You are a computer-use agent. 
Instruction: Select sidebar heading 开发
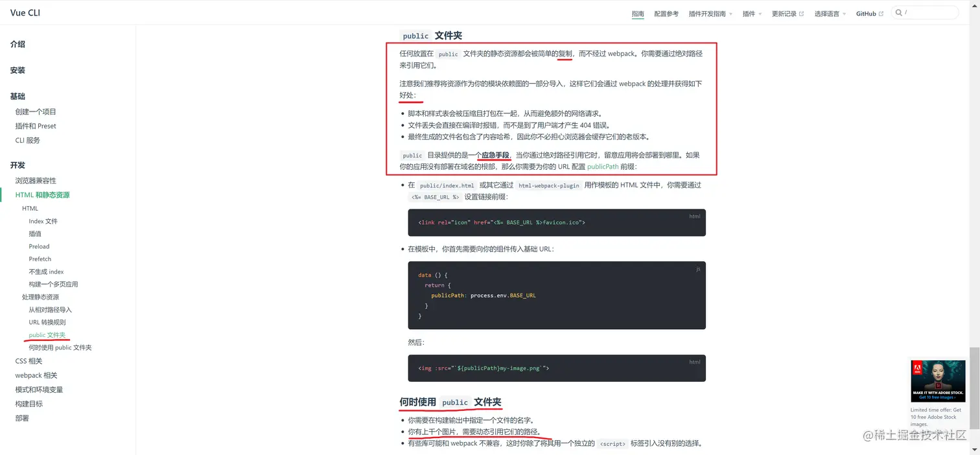pos(17,165)
